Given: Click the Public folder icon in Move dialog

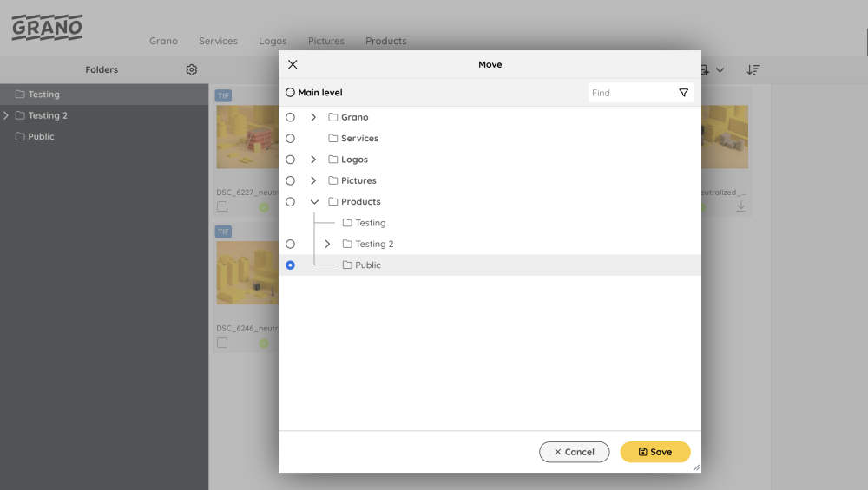Looking at the screenshot, I should pos(347,265).
